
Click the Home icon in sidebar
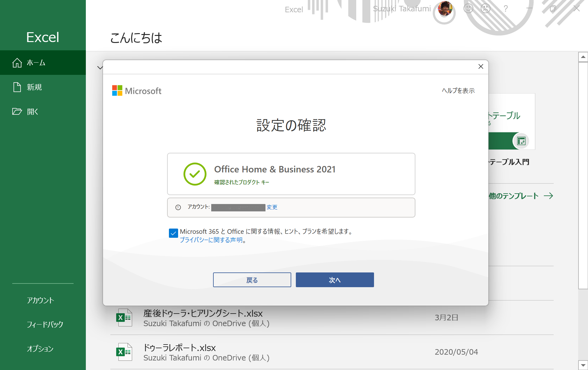point(17,63)
